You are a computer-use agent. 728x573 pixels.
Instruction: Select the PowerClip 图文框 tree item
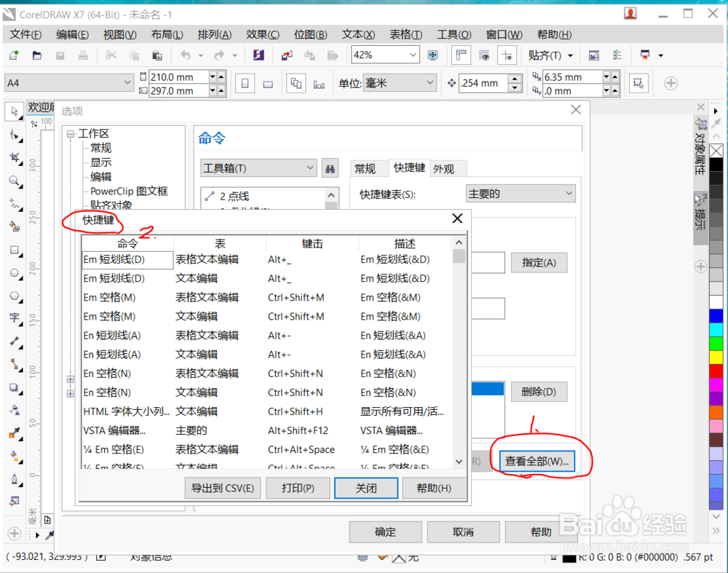click(x=129, y=191)
